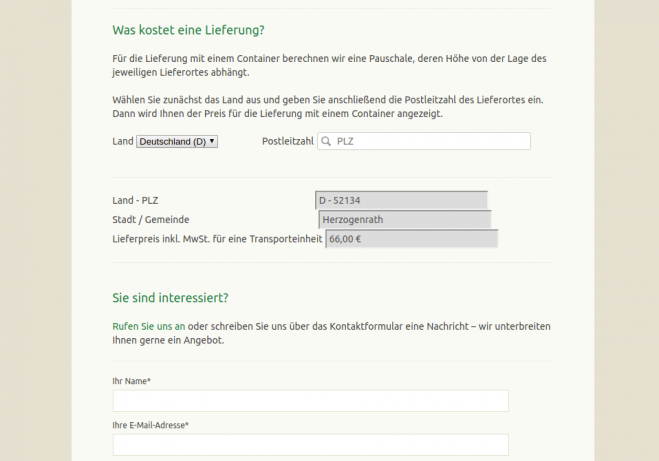Click the 'Land' label beside the dropdown

tap(123, 142)
